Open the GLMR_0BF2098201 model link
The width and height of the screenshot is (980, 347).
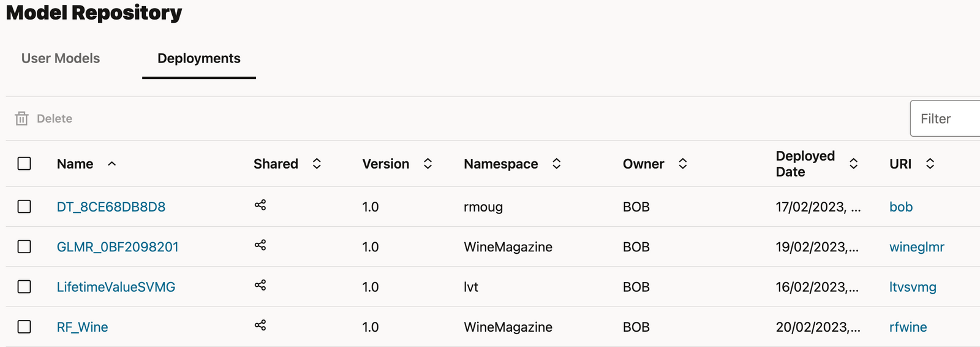click(118, 247)
